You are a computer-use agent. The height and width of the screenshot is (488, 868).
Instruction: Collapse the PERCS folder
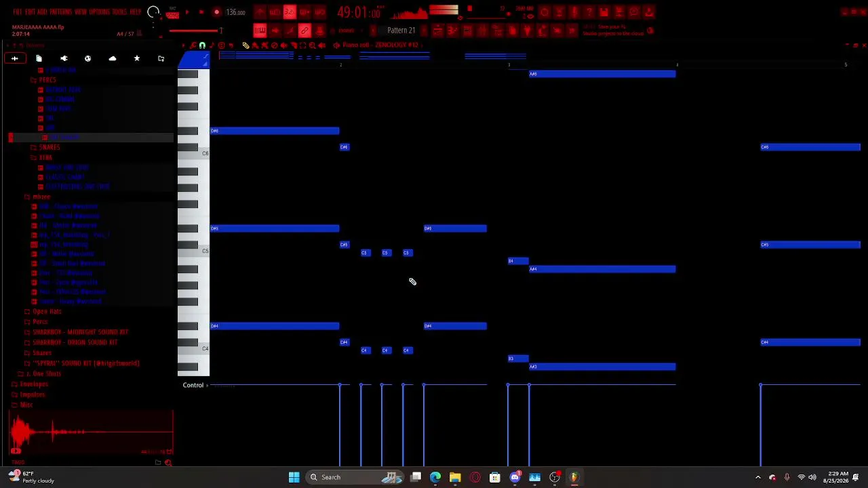coord(47,80)
